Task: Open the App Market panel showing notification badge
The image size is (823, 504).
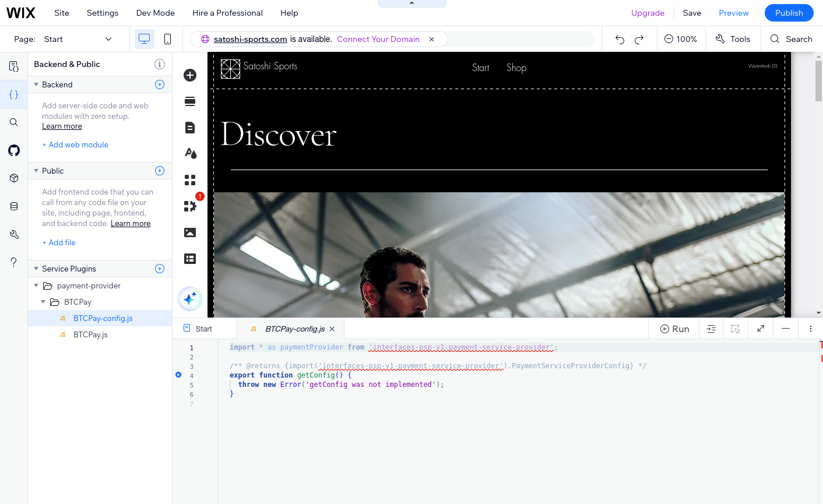Action: (190, 206)
